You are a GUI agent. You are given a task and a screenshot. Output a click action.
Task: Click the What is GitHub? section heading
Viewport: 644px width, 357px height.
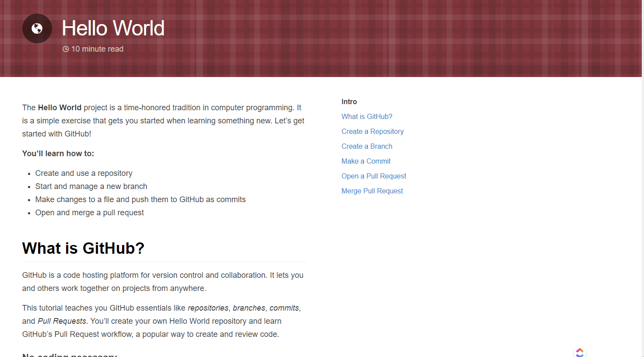(x=83, y=248)
